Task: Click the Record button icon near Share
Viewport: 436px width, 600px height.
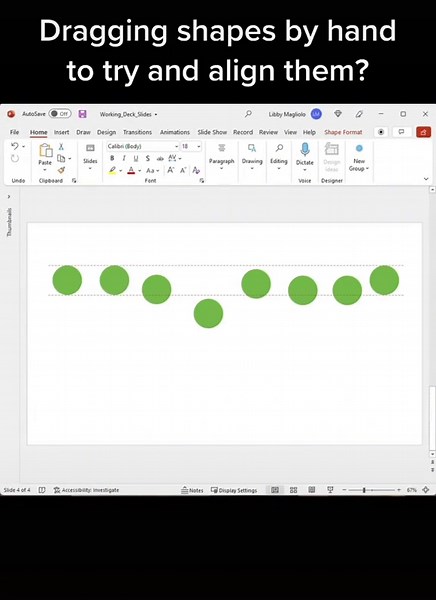Action: (x=381, y=132)
